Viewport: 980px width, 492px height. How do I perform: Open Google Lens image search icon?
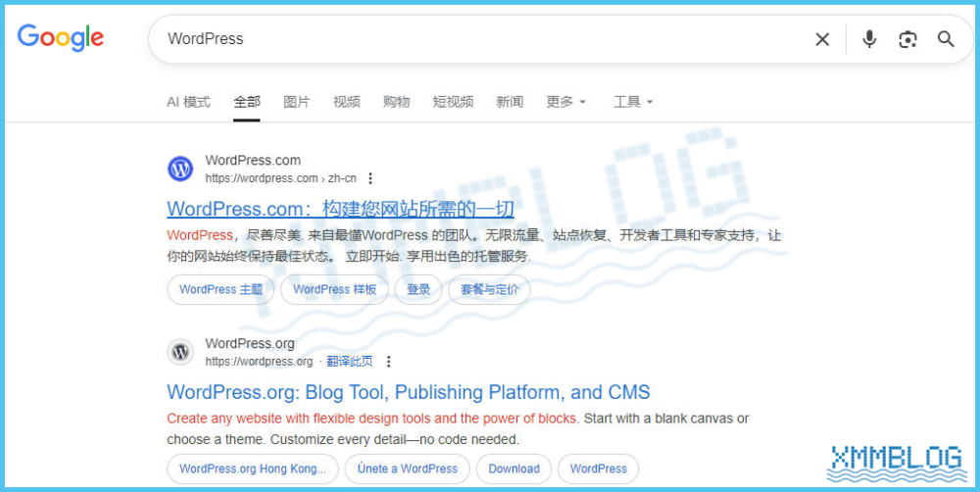(907, 39)
